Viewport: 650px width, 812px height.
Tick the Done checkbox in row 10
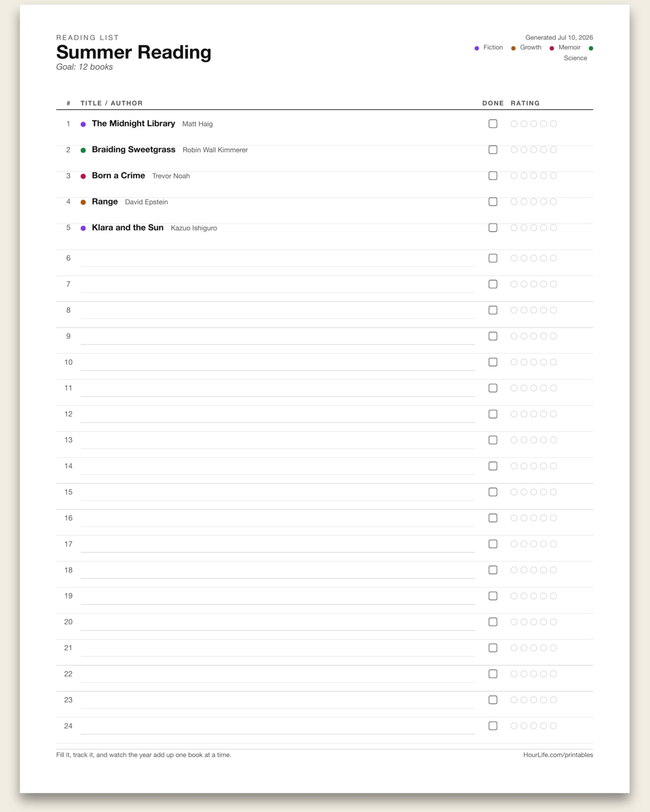tap(493, 362)
